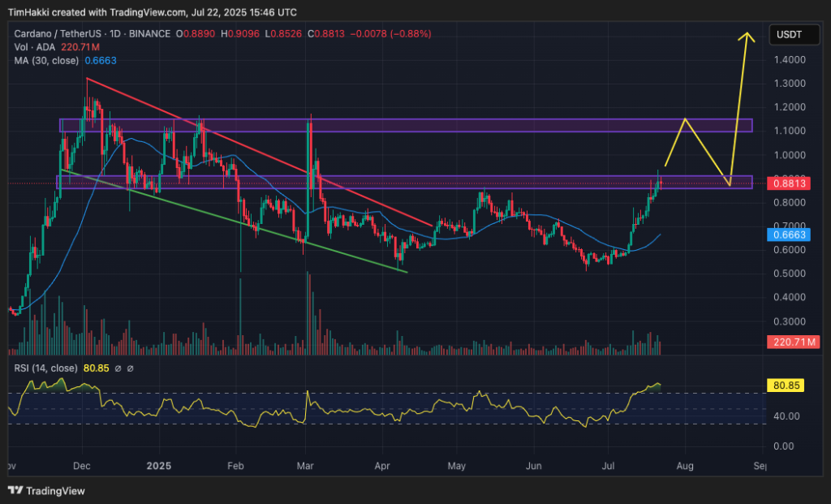Open the USDT currency dropdown
This screenshot has width=831, height=504.
[789, 35]
